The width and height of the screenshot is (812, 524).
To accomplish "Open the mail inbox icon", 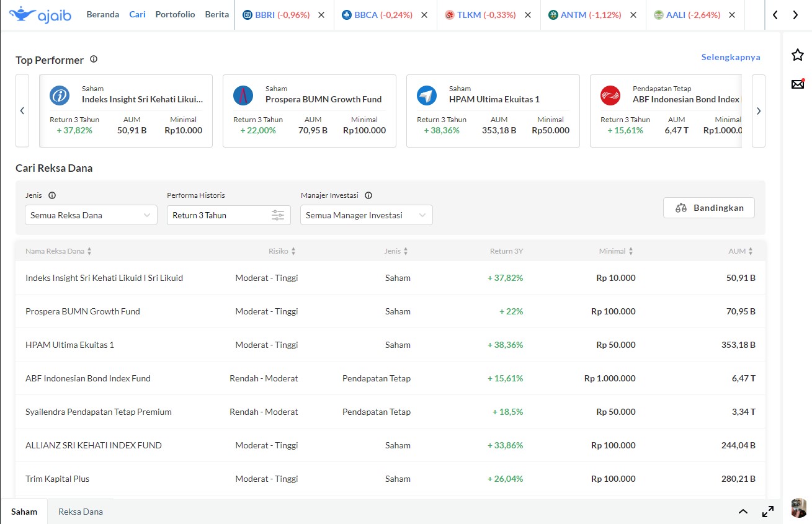I will tap(798, 84).
